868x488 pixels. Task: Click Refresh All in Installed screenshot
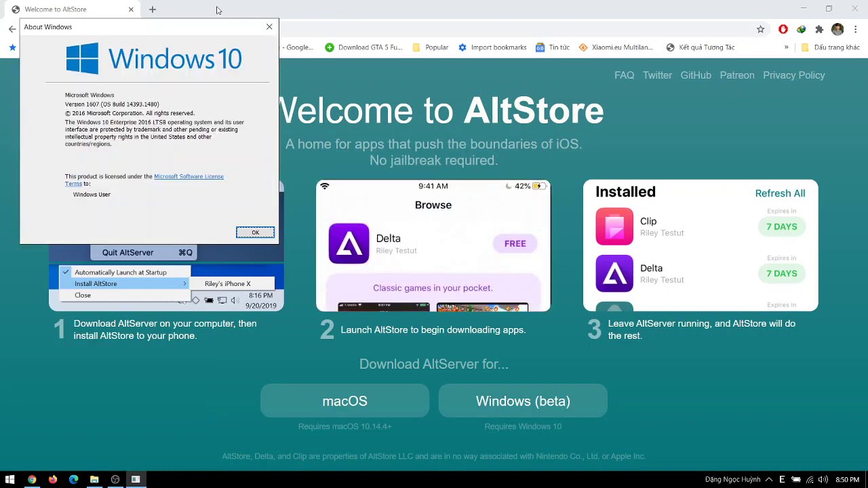point(780,193)
